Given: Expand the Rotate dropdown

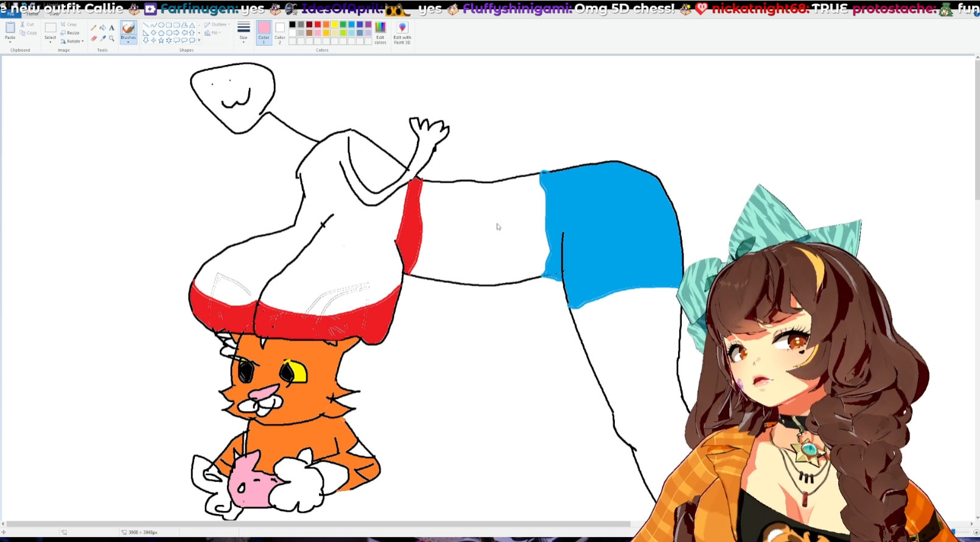Looking at the screenshot, I should 72,41.
